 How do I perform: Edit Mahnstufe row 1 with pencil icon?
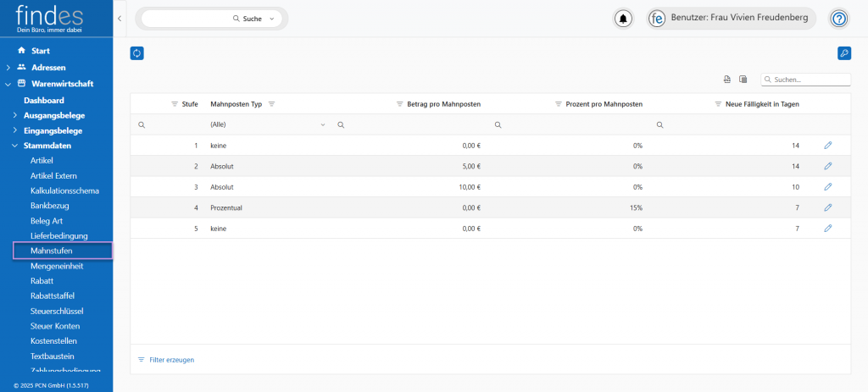(828, 146)
